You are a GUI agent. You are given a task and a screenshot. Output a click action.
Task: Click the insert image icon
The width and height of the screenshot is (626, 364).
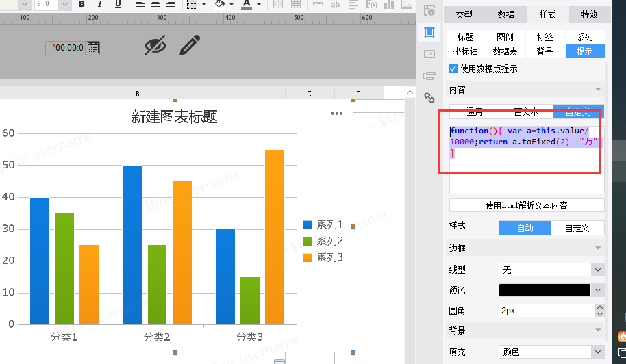(x=407, y=4)
